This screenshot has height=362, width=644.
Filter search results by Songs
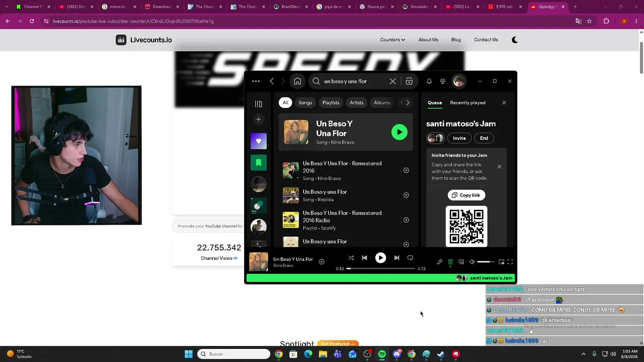point(305,103)
